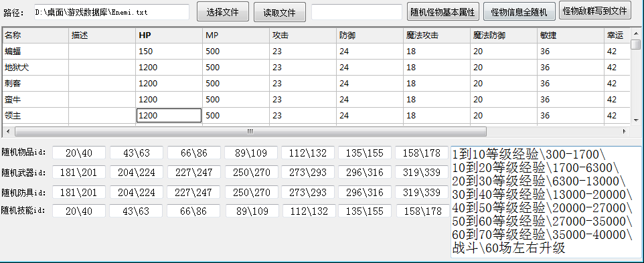The height and width of the screenshot is (263, 644).
Task: Click horizontal scrollbar right arrow
Action: (x=625, y=131)
